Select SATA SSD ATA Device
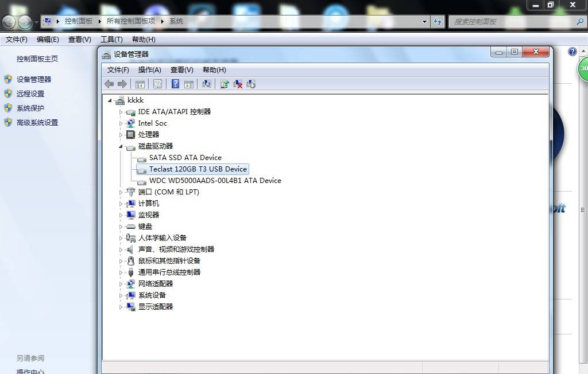Viewport: 588px width, 374px height. (185, 157)
